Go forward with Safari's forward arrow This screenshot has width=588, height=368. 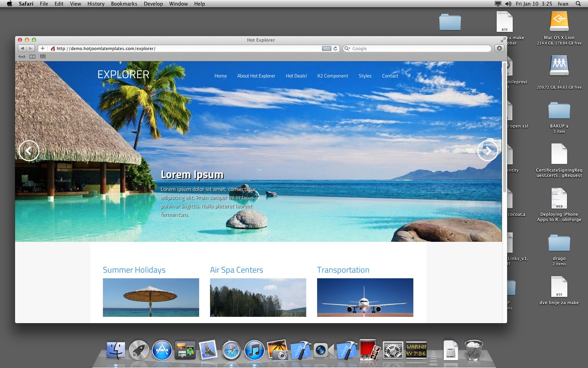tap(30, 48)
